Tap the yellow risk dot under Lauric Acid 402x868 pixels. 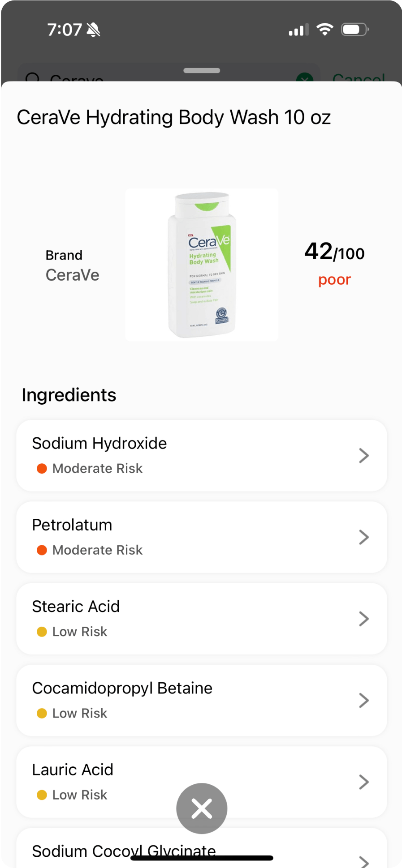[x=42, y=795]
